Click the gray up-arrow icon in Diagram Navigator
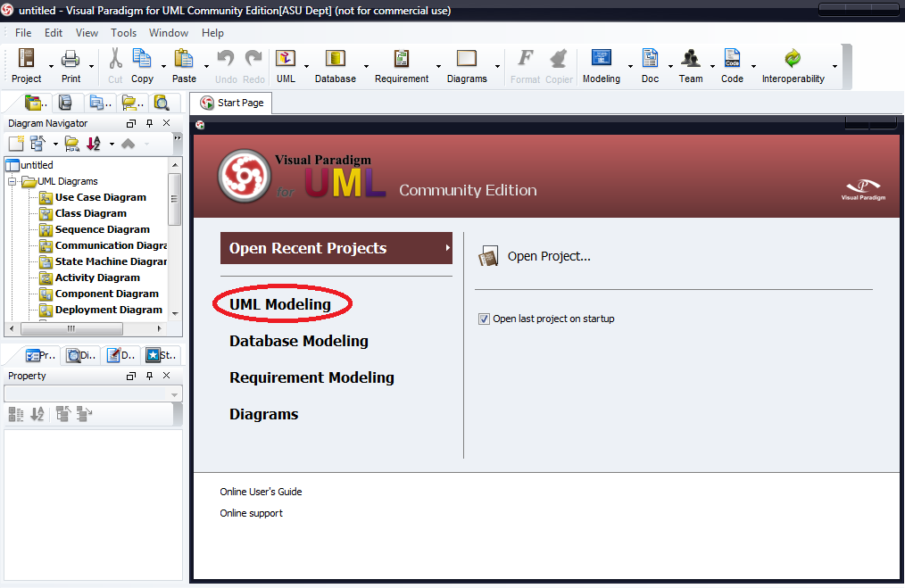Screen dimensions: 905x588 coord(129,143)
